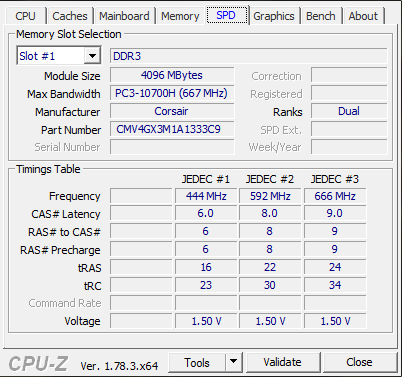The width and height of the screenshot is (402, 377).
Task: Open the About tab
Action: [363, 16]
